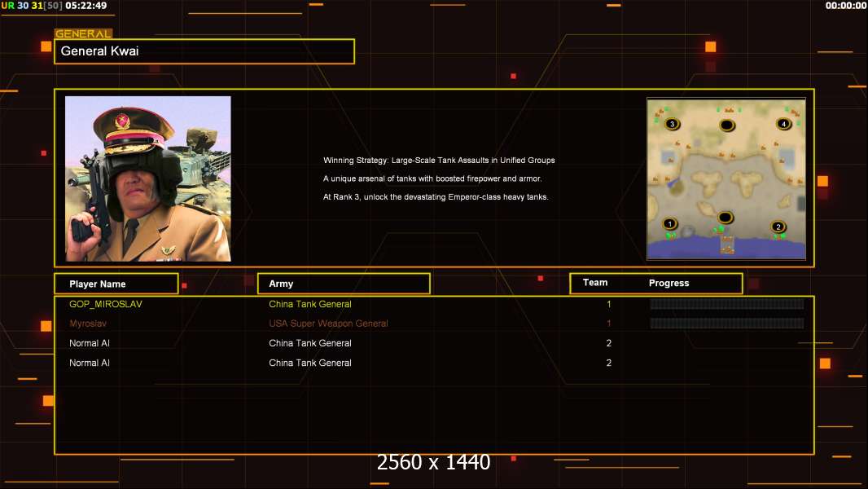This screenshot has height=489, width=868.
Task: Click the first Normal AI player entry
Action: (x=90, y=343)
